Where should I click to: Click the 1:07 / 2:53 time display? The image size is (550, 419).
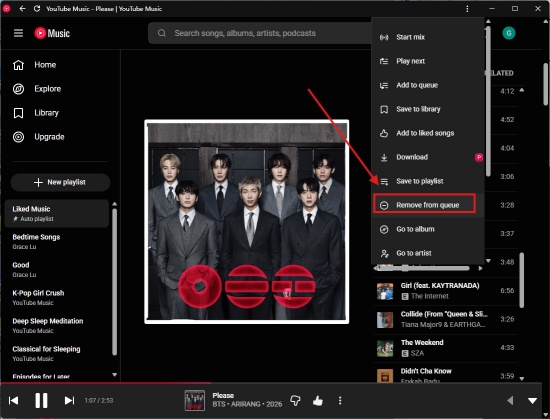click(99, 400)
